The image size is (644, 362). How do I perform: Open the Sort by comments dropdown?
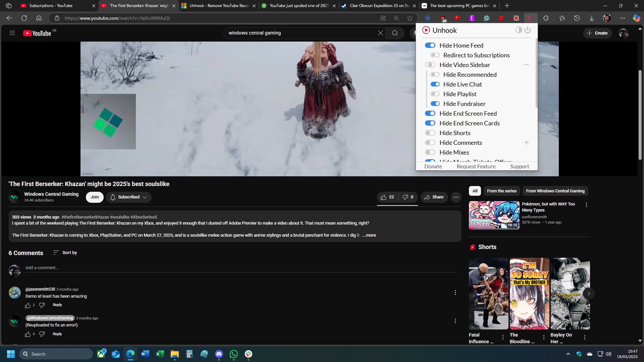click(65, 253)
